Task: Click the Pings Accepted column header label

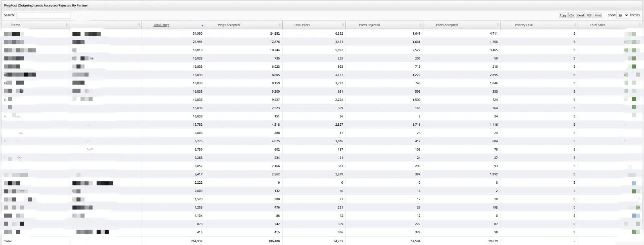Action: (229, 25)
